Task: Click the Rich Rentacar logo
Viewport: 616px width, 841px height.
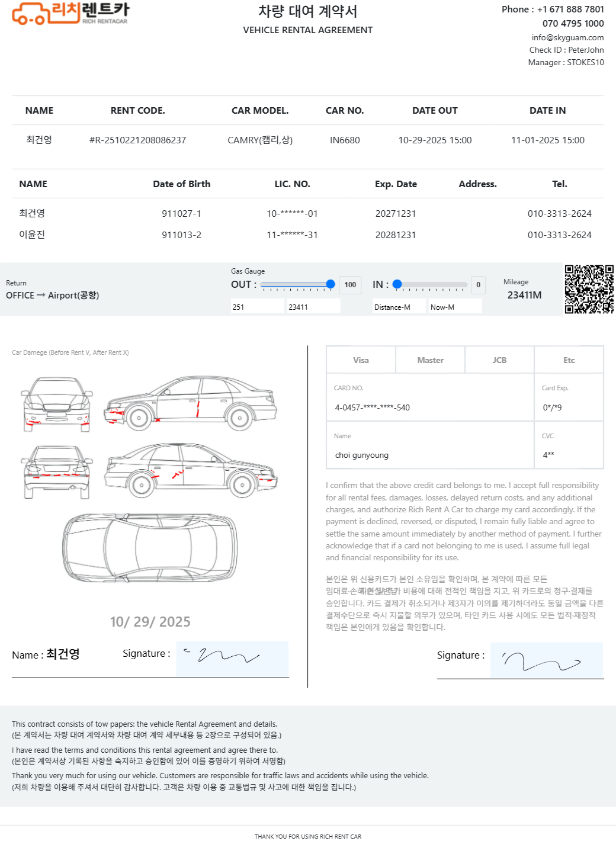Action: tap(70, 13)
